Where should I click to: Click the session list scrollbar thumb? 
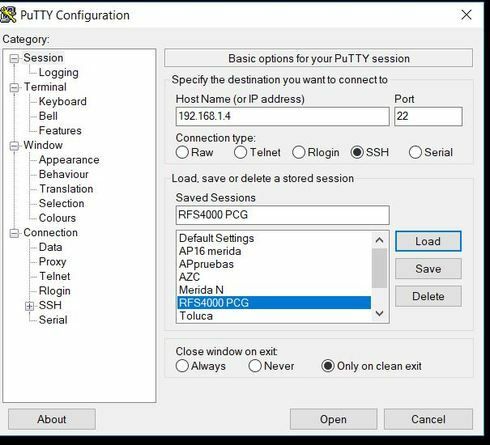tap(379, 268)
